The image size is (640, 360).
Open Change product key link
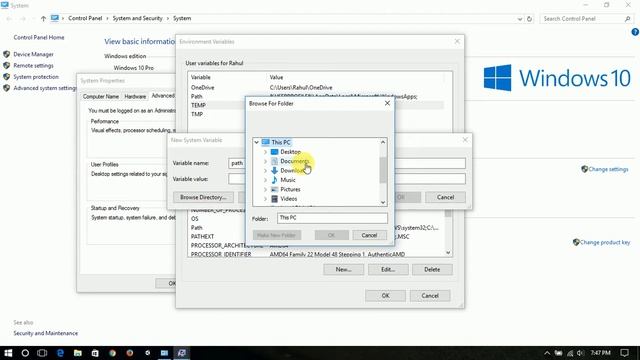605,242
